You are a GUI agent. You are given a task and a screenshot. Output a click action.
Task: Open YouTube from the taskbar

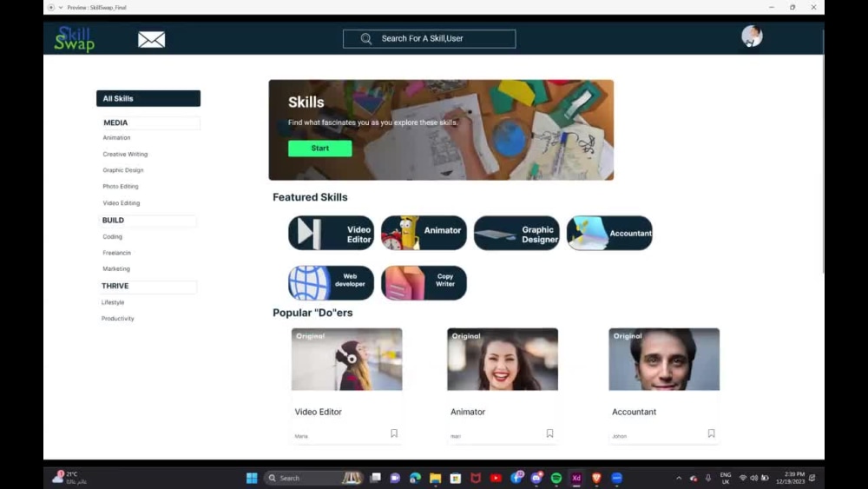(496, 478)
